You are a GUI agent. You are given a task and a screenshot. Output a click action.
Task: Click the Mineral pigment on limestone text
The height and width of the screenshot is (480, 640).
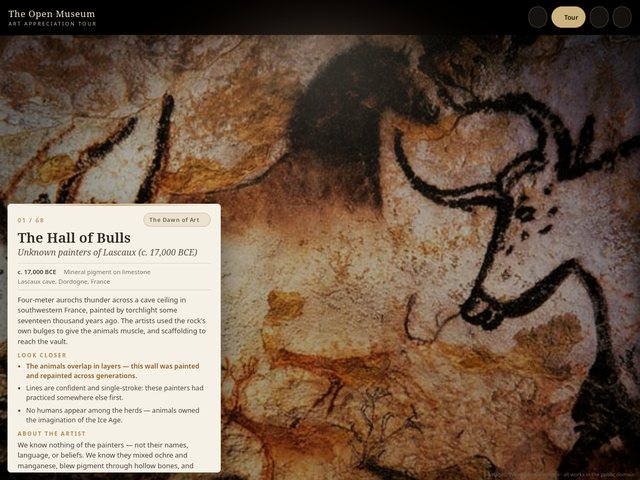pyautogui.click(x=107, y=272)
